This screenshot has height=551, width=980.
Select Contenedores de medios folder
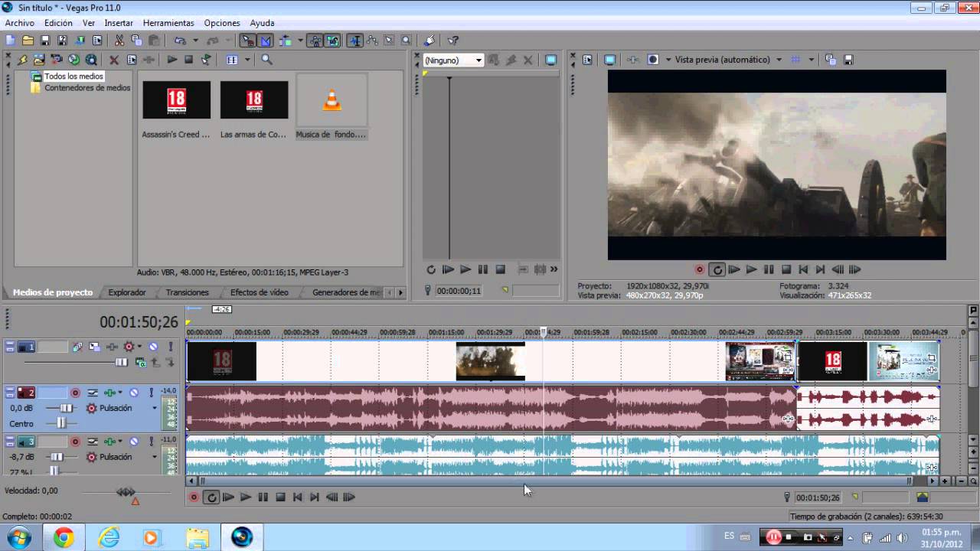click(x=87, y=88)
